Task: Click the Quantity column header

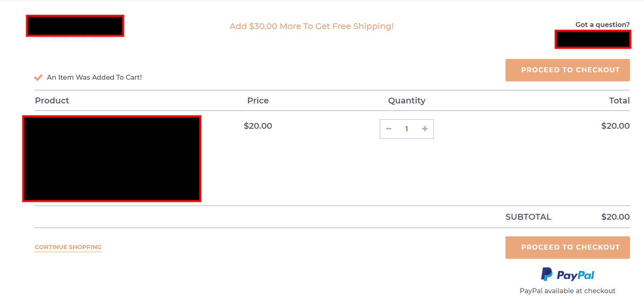Action: [407, 101]
